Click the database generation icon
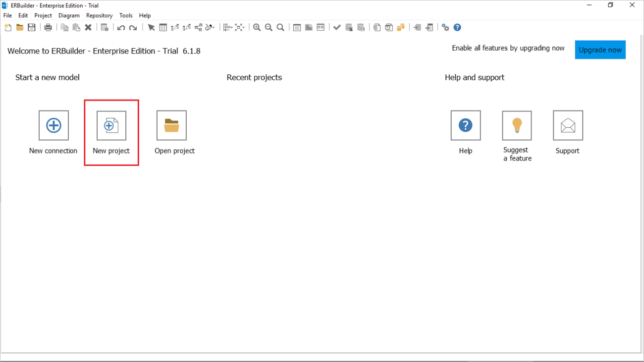The image size is (644, 362). (401, 27)
